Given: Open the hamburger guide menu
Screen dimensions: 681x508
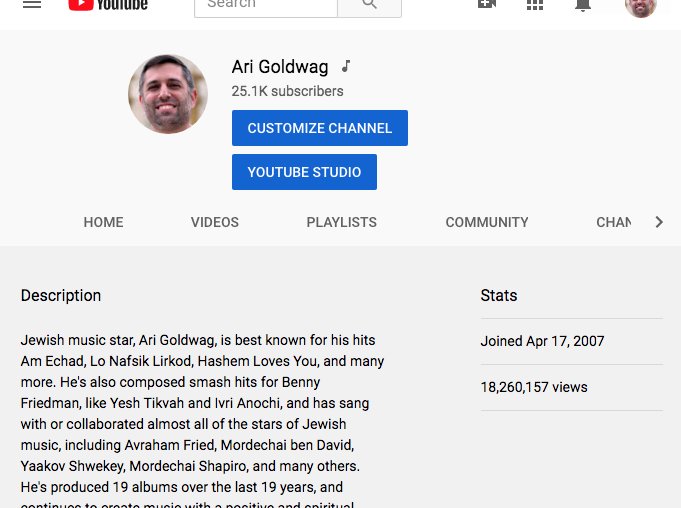Looking at the screenshot, I should pos(32,4).
